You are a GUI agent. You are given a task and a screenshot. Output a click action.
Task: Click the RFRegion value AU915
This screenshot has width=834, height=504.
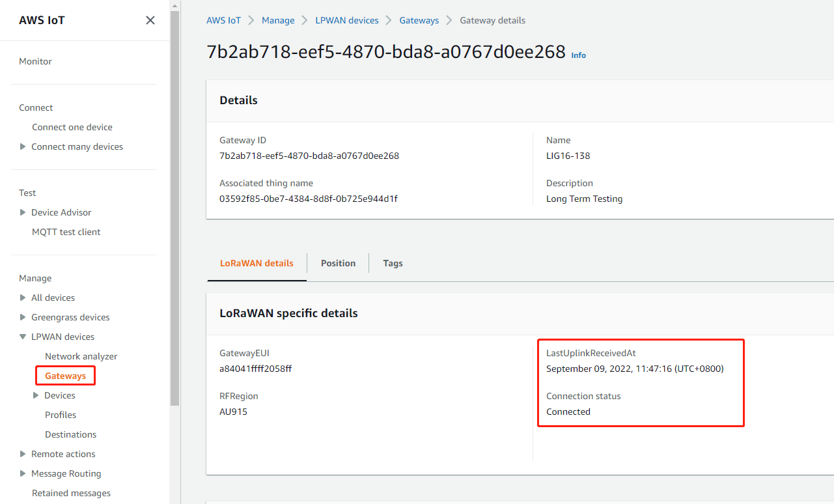pyautogui.click(x=233, y=412)
